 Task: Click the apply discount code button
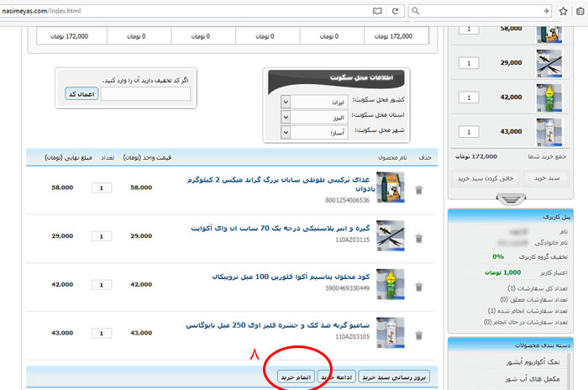(81, 94)
